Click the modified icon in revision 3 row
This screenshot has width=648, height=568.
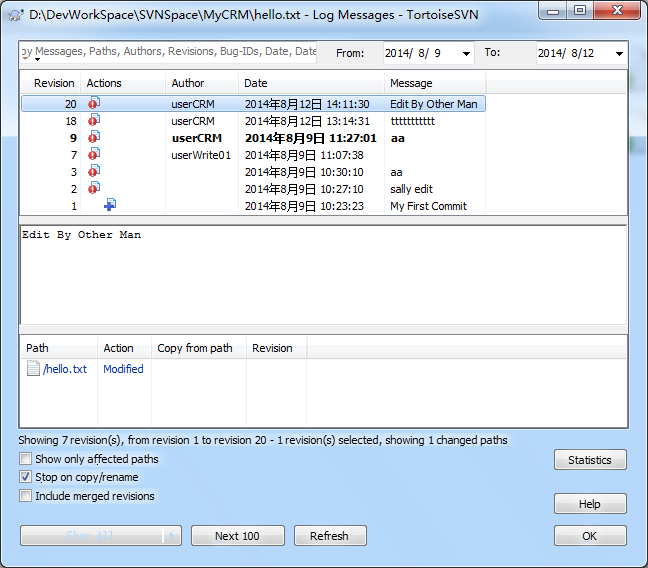pyautogui.click(x=94, y=171)
